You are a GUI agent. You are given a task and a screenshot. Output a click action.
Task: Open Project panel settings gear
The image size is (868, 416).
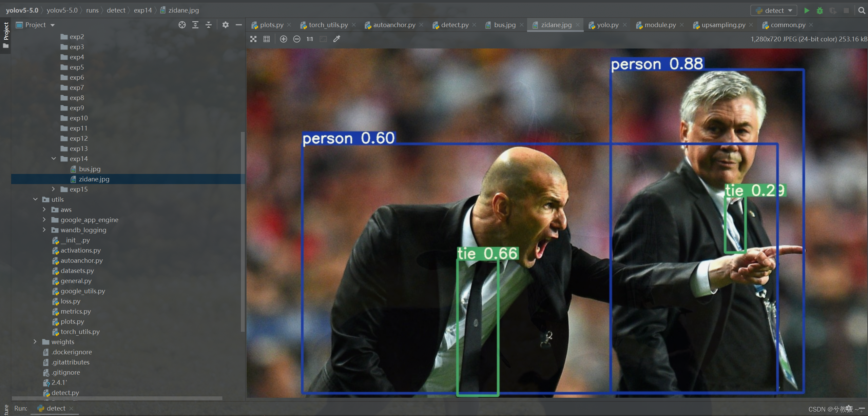click(x=225, y=25)
